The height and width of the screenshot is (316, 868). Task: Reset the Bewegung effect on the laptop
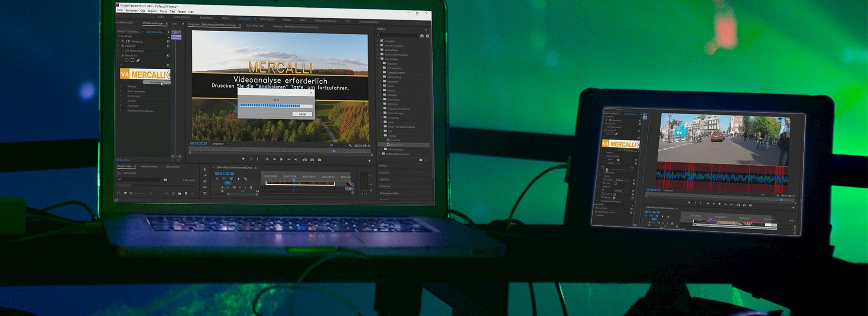[168, 42]
